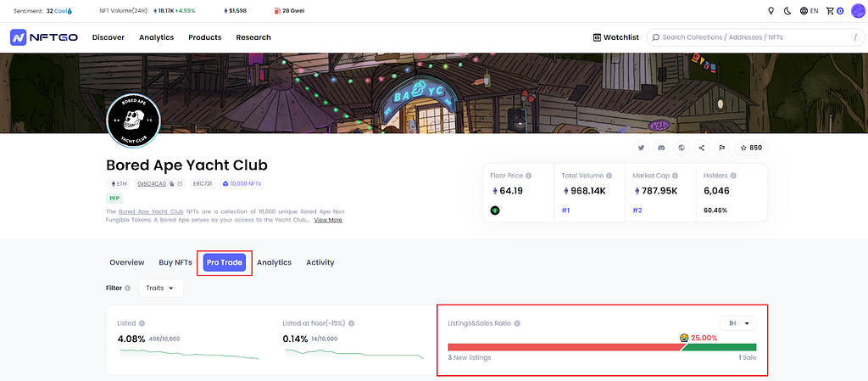Open the collection's Twitter link

pyautogui.click(x=641, y=148)
